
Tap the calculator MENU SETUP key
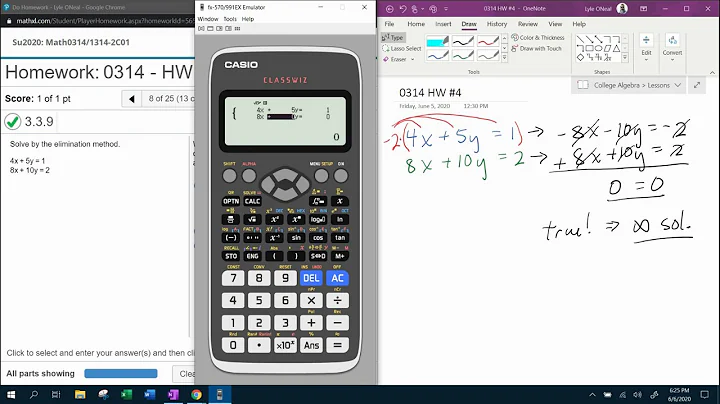pyautogui.click(x=321, y=175)
